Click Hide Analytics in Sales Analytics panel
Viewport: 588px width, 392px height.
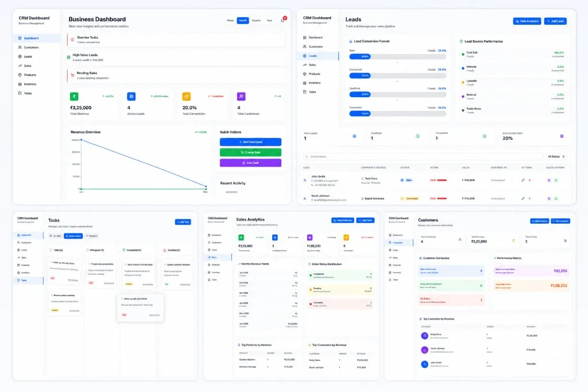click(x=343, y=220)
